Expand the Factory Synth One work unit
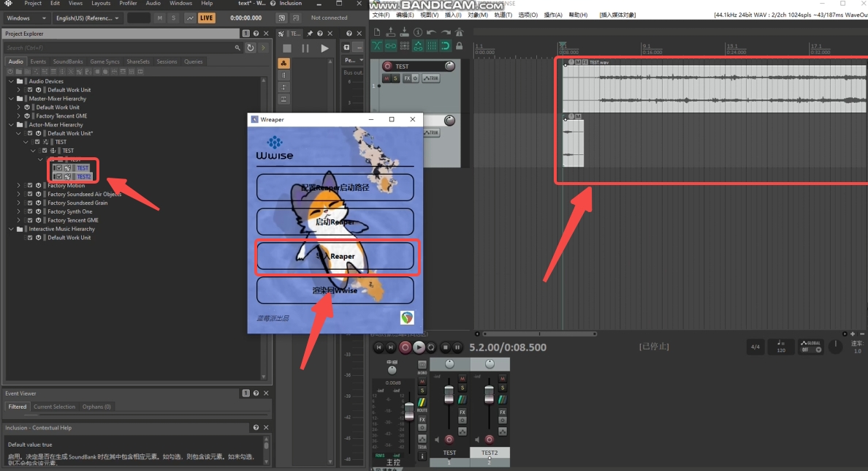This screenshot has width=868, height=471. 19,211
